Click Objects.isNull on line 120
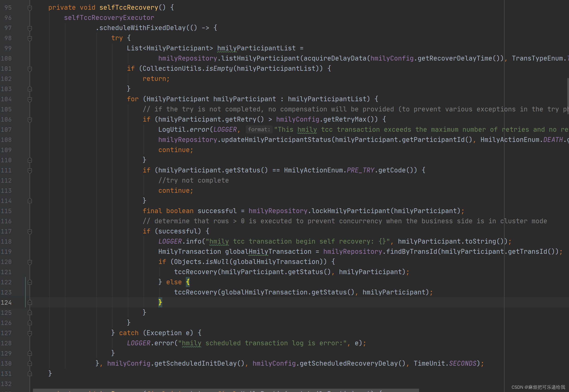569x392 pixels. coord(201,262)
